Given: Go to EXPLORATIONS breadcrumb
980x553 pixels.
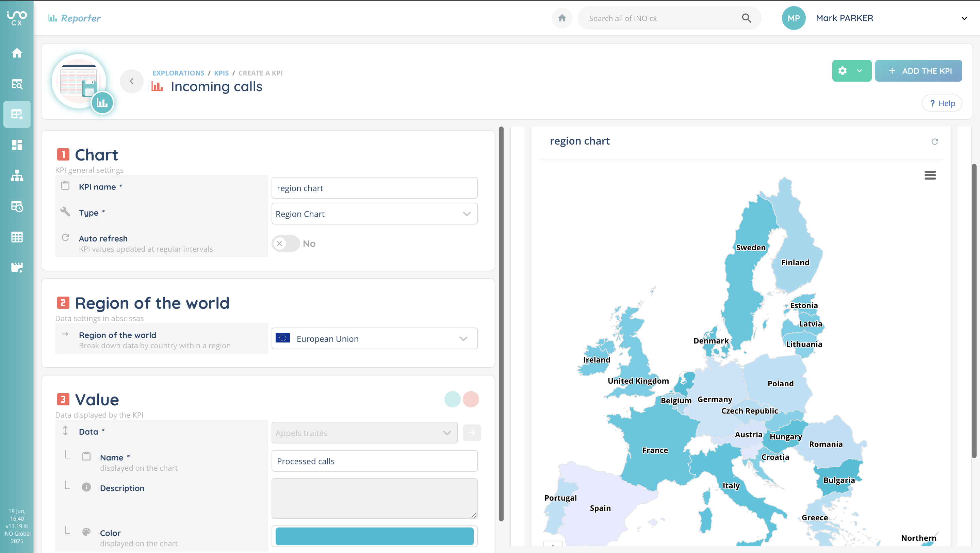Looking at the screenshot, I should point(178,73).
